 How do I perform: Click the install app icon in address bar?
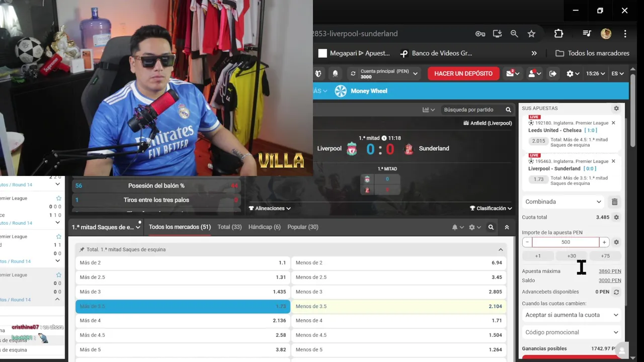(x=497, y=34)
